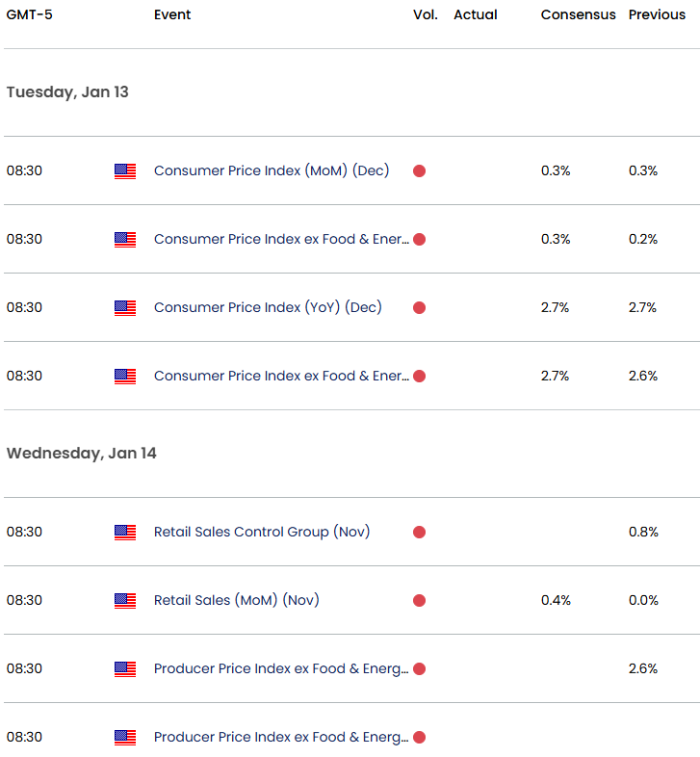The height and width of the screenshot is (757, 700).
Task: Click the US flag beside Retail Sales Control Group
Action: 125,533
